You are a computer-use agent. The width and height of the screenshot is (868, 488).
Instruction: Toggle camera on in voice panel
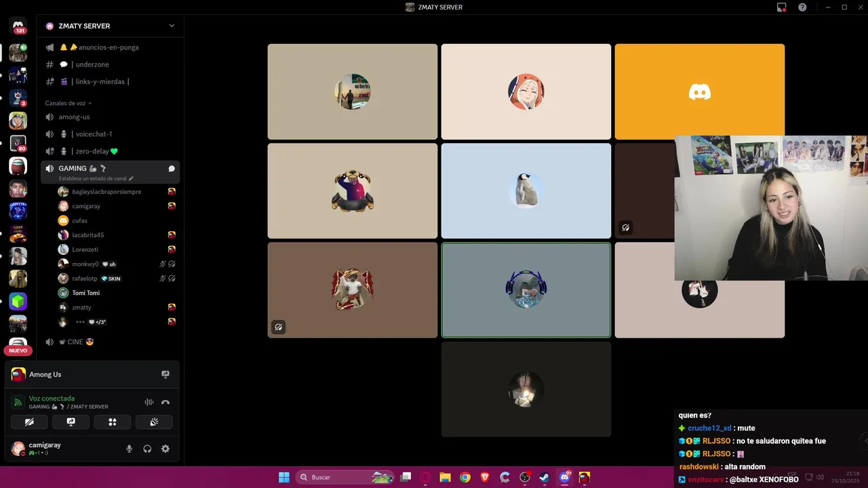[x=29, y=422]
